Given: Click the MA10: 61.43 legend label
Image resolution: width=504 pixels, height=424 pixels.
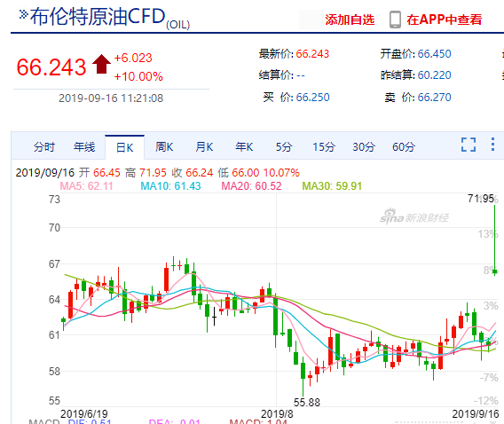Looking at the screenshot, I should [170, 186].
